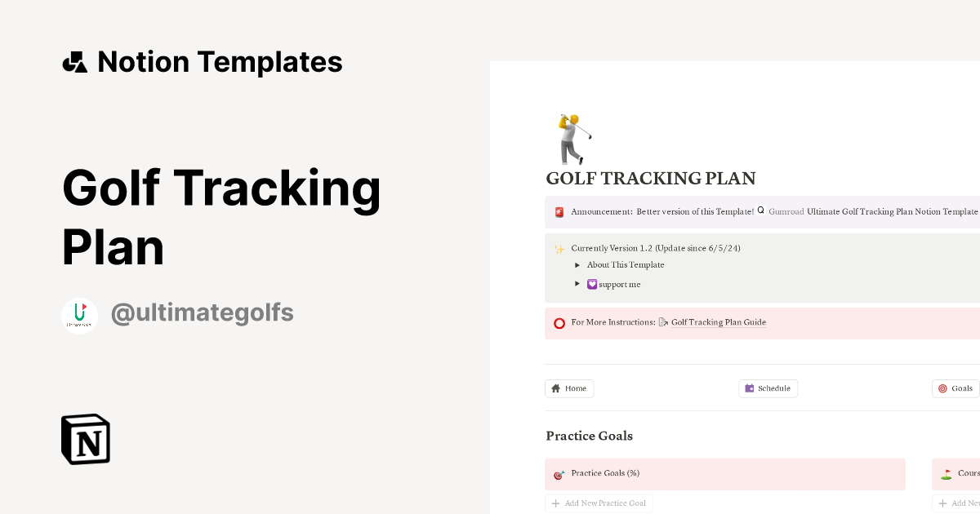Screen dimensions: 980x514
Task: Click the red circle icon before For More Instructions
Action: [x=559, y=322]
